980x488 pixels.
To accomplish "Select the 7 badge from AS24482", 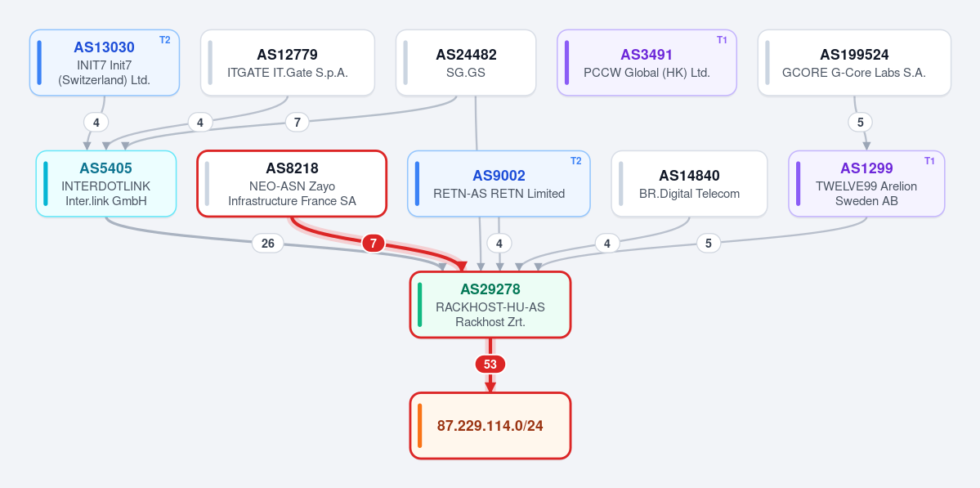I will (297, 122).
